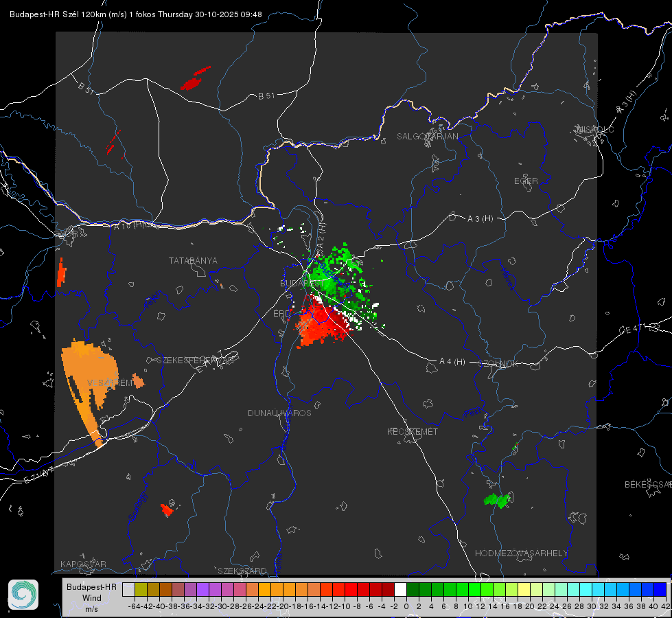This screenshot has width=672, height=618.
Task: Click the legend value 42
Action: [x=666, y=606]
